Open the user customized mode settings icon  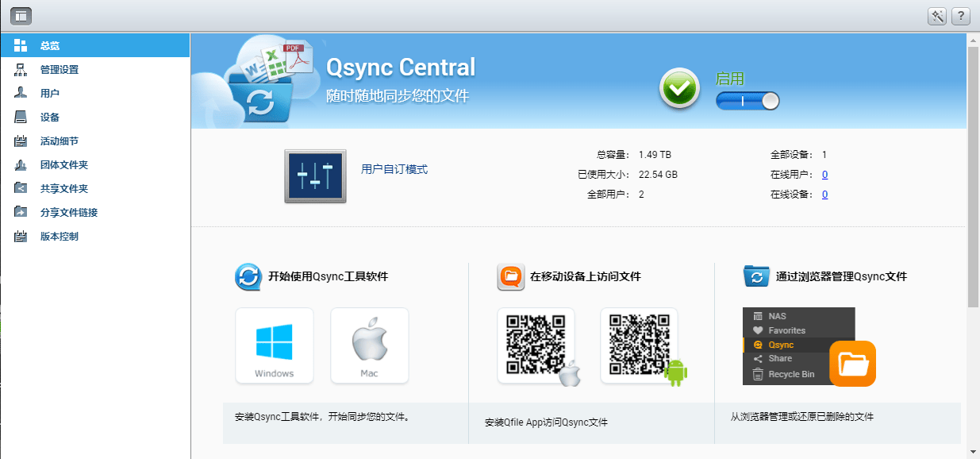pos(315,176)
